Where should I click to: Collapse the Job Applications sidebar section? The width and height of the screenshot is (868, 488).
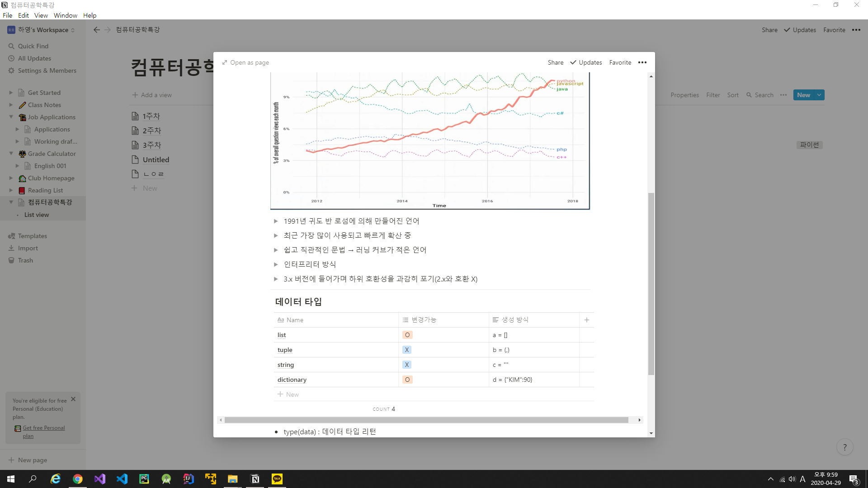click(11, 117)
